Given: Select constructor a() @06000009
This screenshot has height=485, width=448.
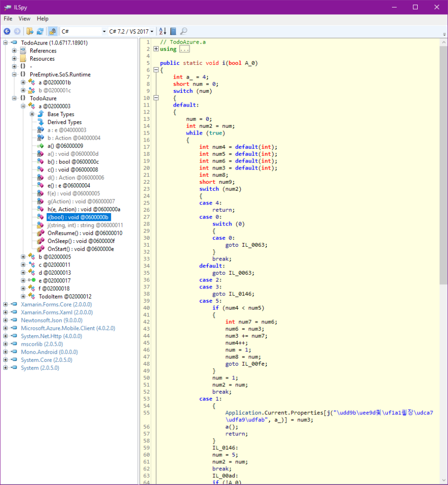Looking at the screenshot, I should (x=65, y=146).
